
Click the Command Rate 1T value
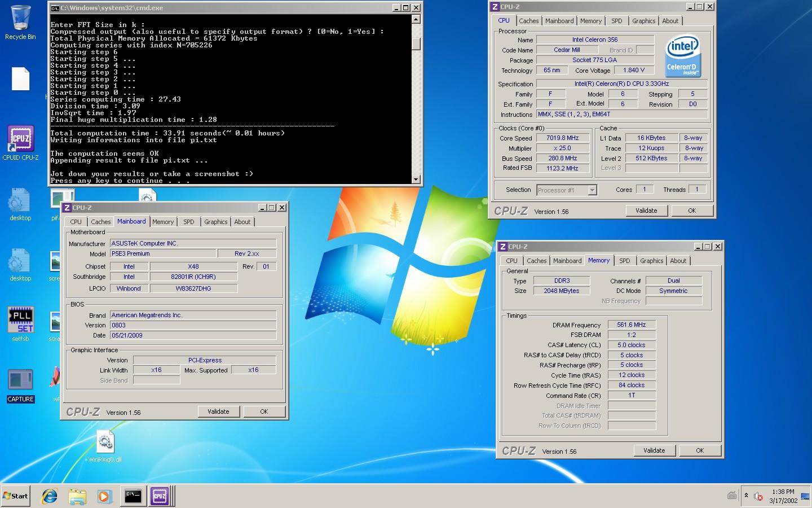tap(632, 395)
